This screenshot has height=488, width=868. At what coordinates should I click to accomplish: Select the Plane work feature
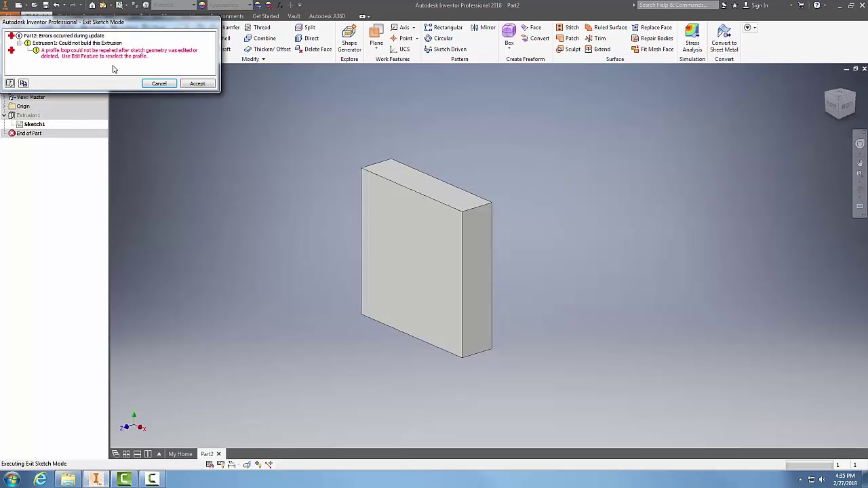pos(376,36)
